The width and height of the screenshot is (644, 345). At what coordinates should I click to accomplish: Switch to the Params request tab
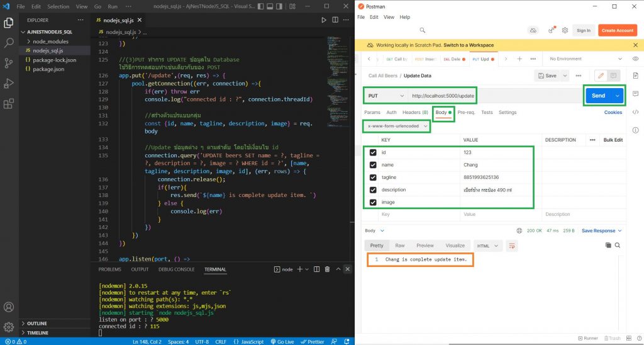click(x=372, y=112)
